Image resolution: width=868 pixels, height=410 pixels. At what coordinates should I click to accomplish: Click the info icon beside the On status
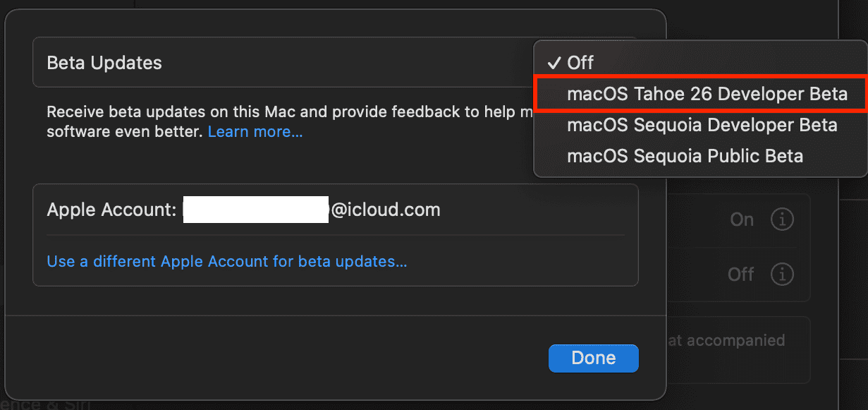[781, 219]
